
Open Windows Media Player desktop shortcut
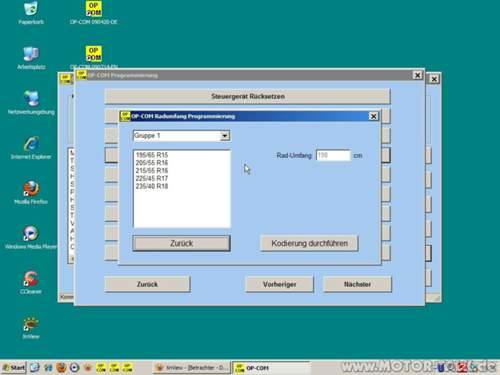pos(31,237)
